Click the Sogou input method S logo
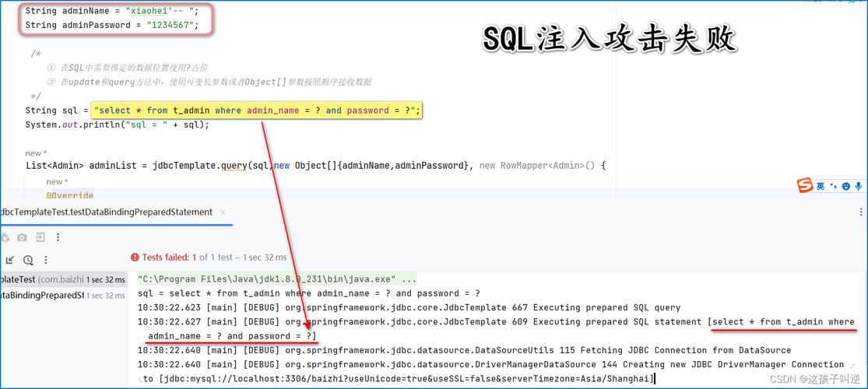The height and width of the screenshot is (389, 868). click(804, 186)
